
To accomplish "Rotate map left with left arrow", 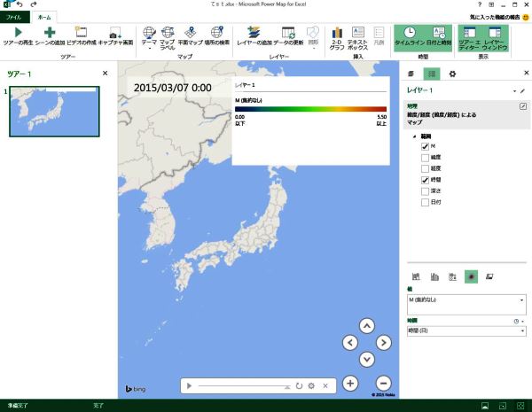I will (350, 343).
